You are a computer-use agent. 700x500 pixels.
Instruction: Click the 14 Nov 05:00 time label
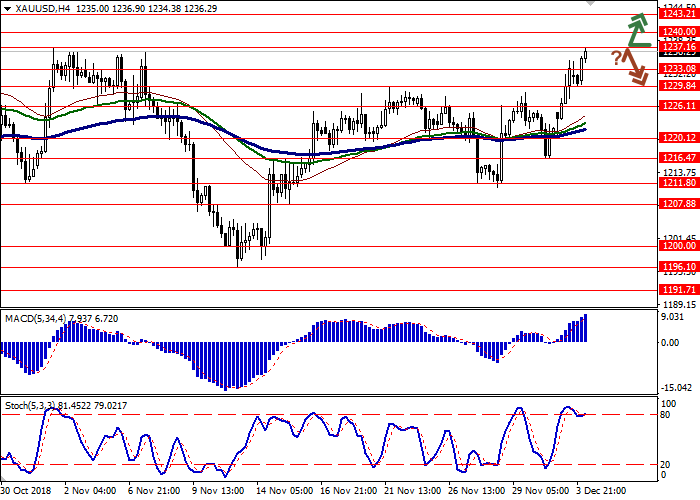[x=287, y=491]
